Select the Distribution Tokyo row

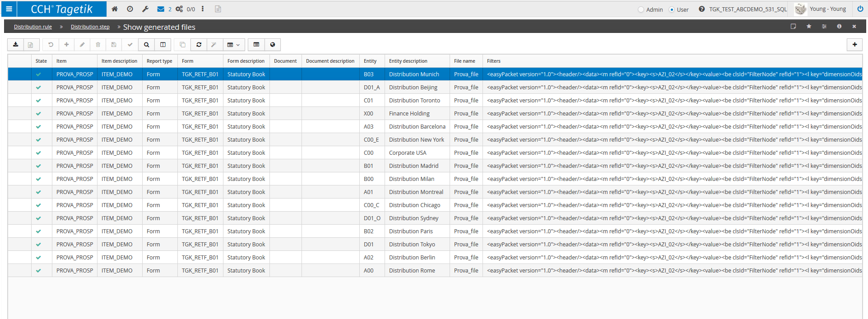435,245
